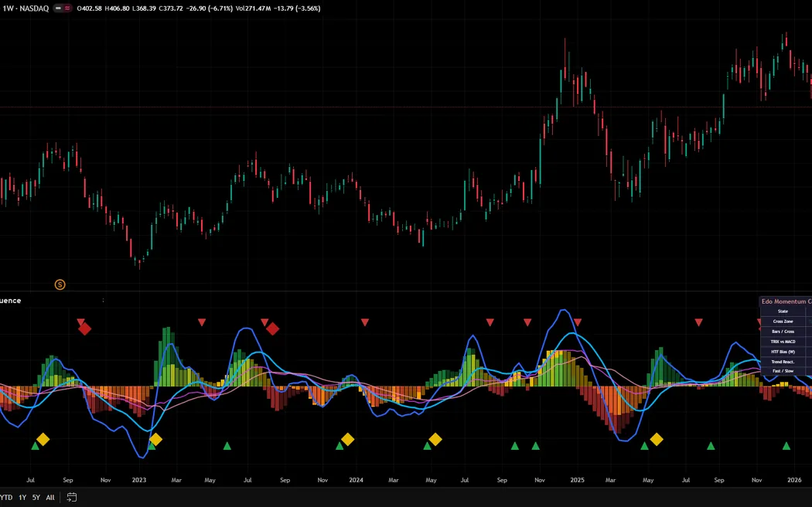Viewport: 812px width, 507px height.
Task: Click the close value C373.72
Action: click(171, 9)
